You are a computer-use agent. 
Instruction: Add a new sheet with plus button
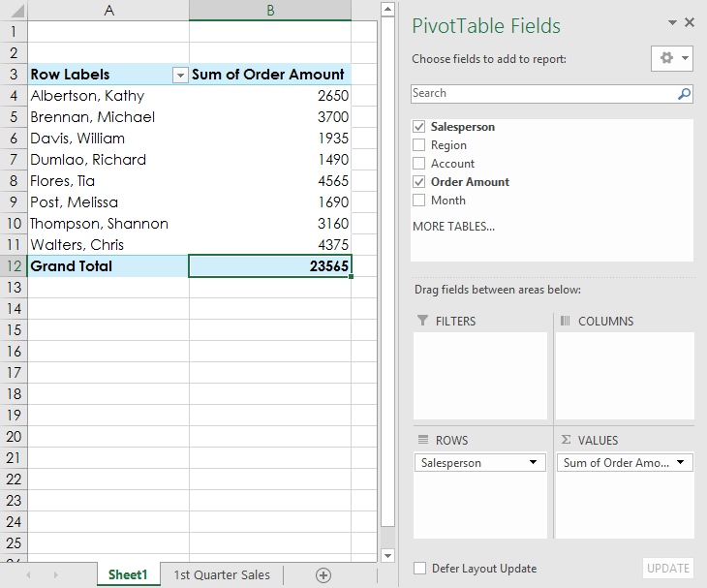(x=323, y=574)
